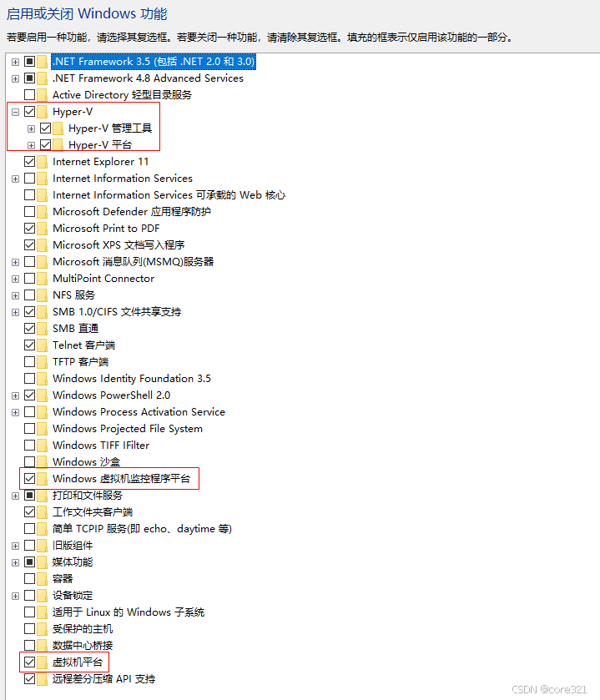Expand Windows Process Activation Service

(15, 412)
